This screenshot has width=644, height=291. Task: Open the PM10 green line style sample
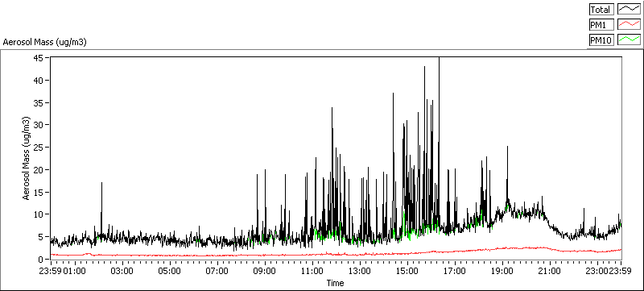point(630,39)
